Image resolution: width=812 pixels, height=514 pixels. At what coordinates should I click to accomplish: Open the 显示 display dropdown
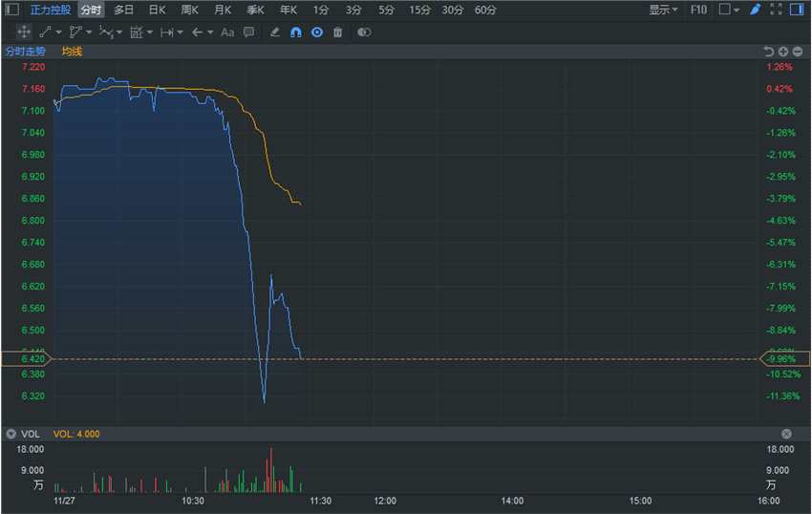click(663, 10)
